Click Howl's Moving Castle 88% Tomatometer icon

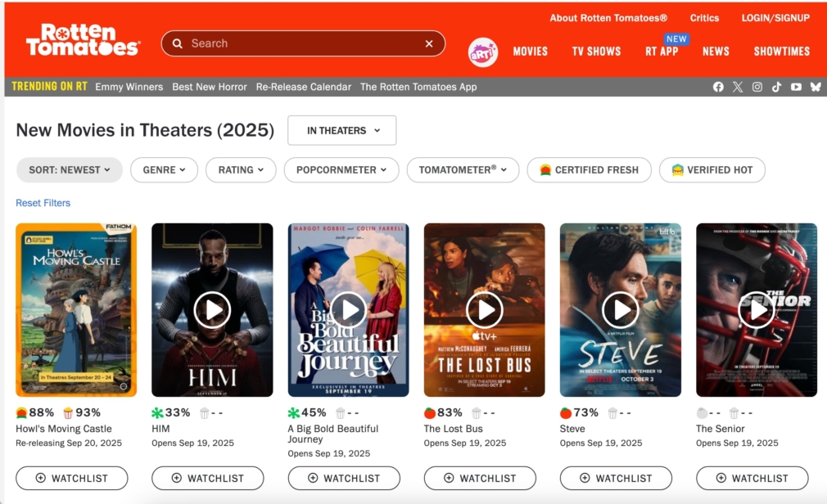click(21, 413)
